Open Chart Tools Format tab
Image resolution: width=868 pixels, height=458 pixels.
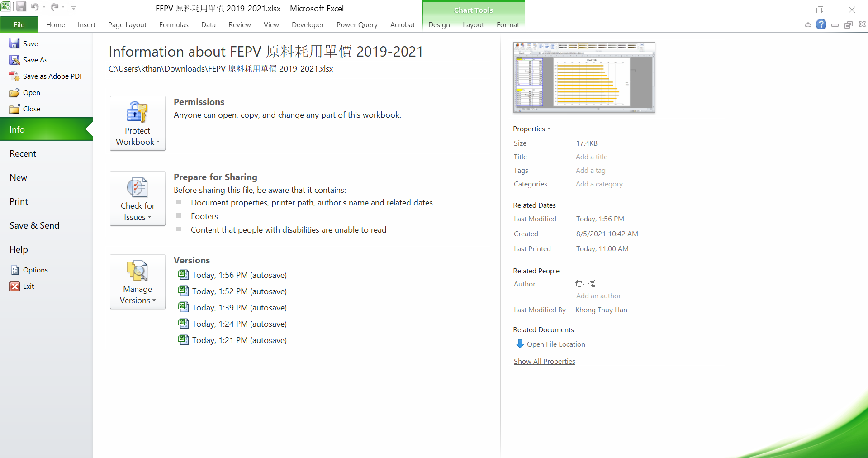(x=508, y=24)
